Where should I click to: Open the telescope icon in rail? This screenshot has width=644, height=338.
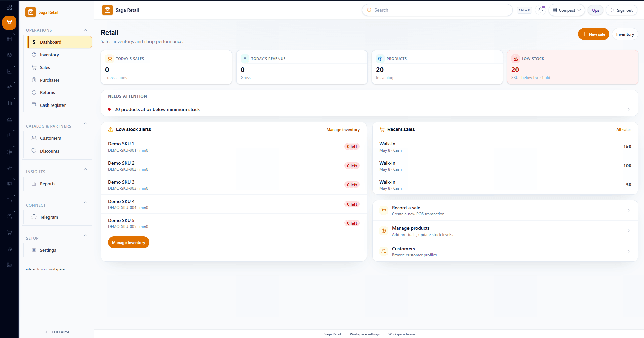(9, 87)
